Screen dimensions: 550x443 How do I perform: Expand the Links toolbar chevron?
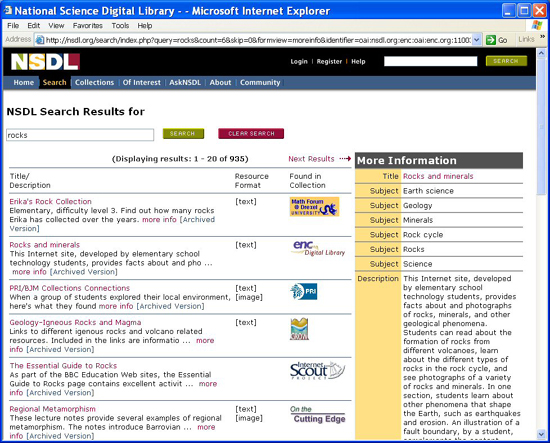pos(542,36)
